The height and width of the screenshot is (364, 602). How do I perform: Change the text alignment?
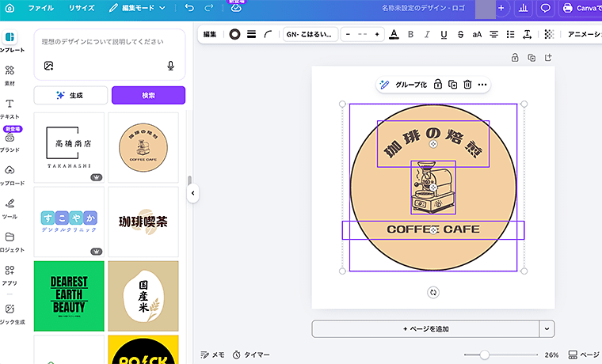click(x=493, y=35)
